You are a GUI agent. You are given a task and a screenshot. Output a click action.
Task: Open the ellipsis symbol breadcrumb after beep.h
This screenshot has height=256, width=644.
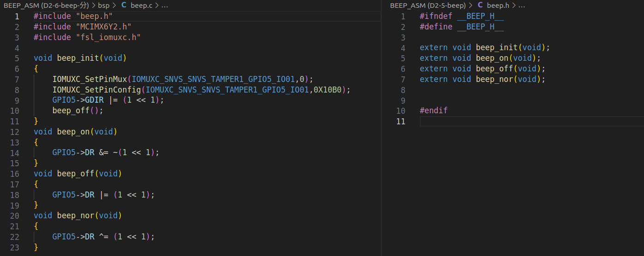tap(521, 6)
